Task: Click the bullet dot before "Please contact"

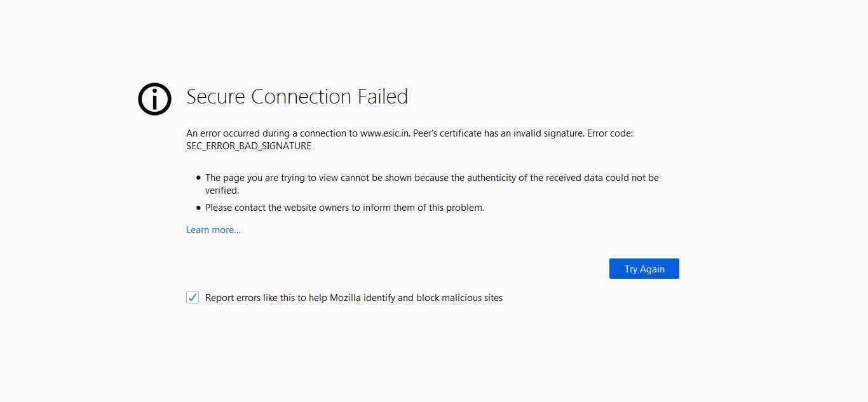Action: point(199,208)
